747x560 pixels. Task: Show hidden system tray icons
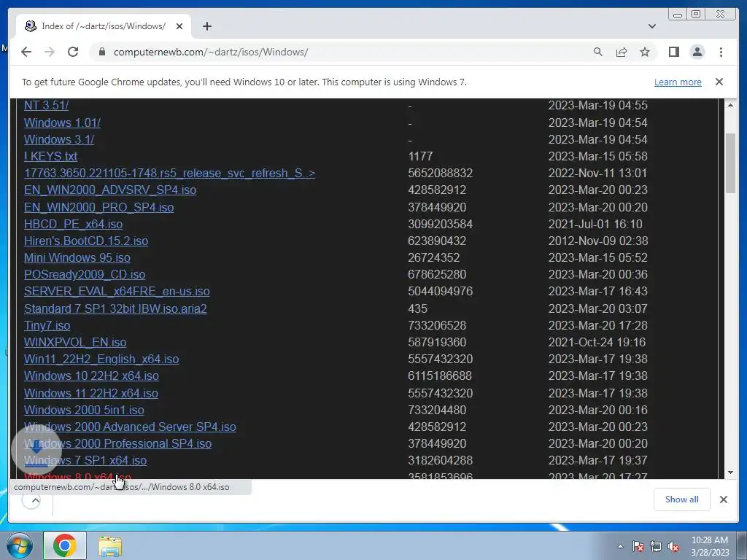pyautogui.click(x=620, y=546)
